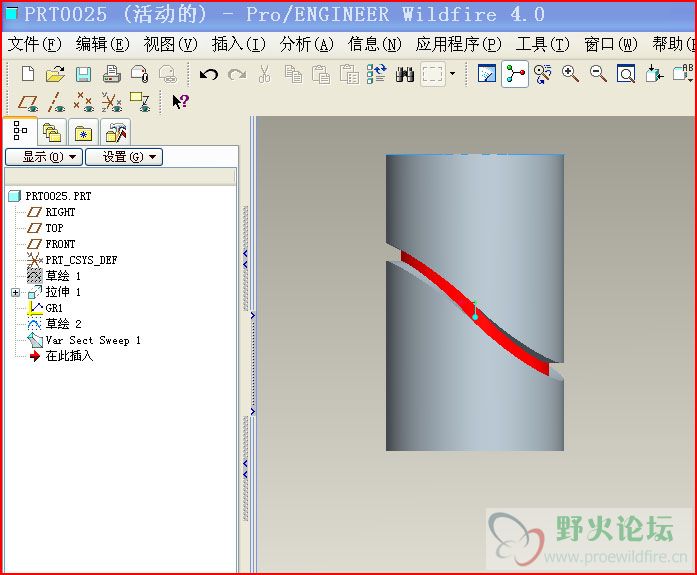The height and width of the screenshot is (575, 697).
Task: Toggle datum planes display
Action: (28, 102)
